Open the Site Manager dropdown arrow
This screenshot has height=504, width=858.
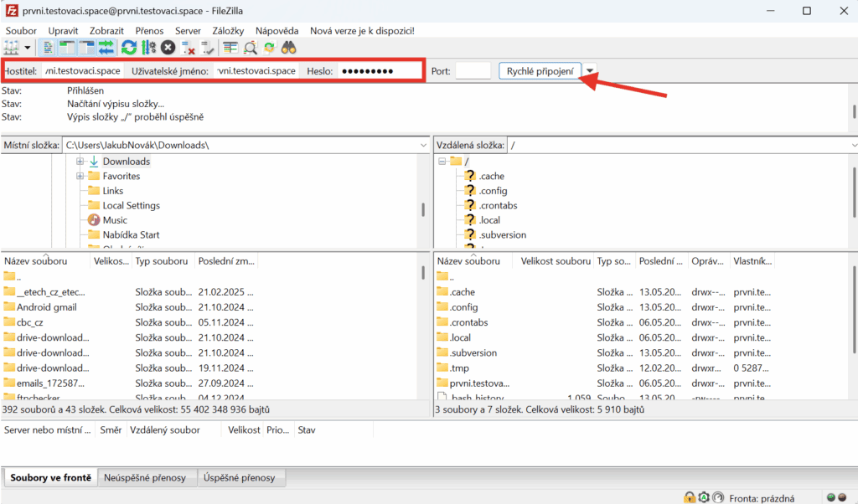pos(27,48)
